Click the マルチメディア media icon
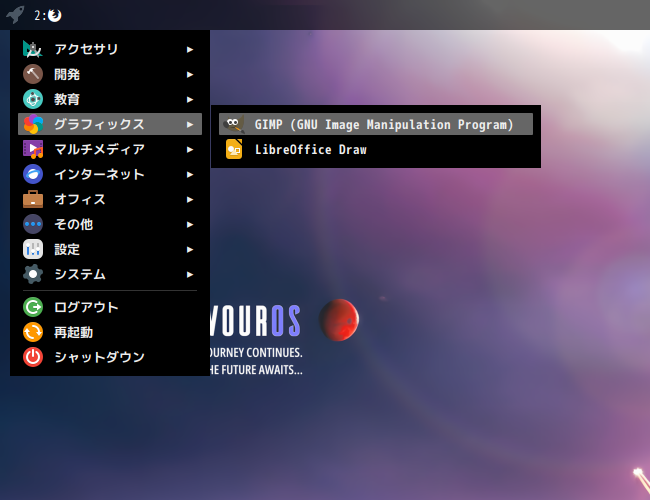The width and height of the screenshot is (650, 500). 33,149
